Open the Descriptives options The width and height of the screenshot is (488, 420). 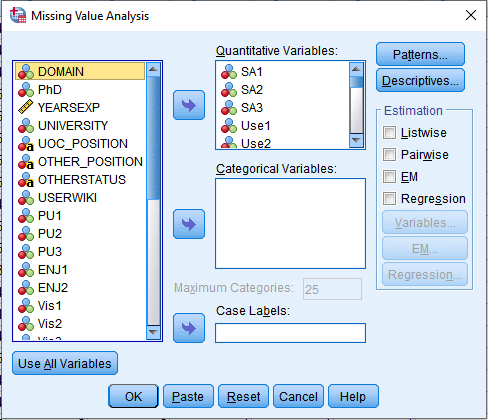[x=420, y=80]
